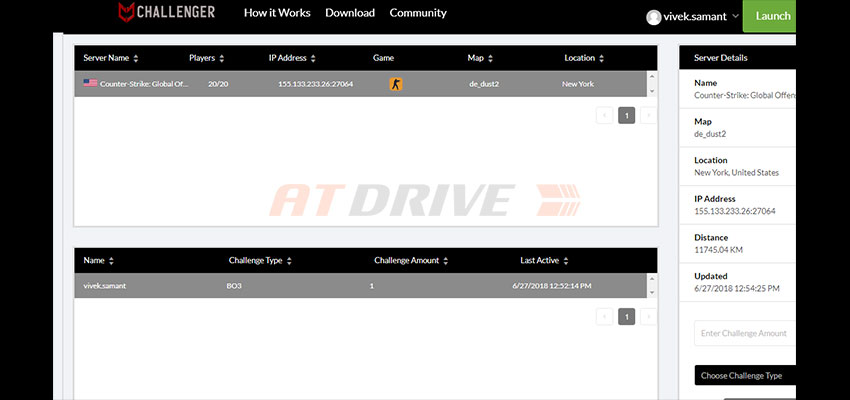Image resolution: width=850 pixels, height=400 pixels.
Task: Sort servers by Server Name
Action: click(111, 58)
